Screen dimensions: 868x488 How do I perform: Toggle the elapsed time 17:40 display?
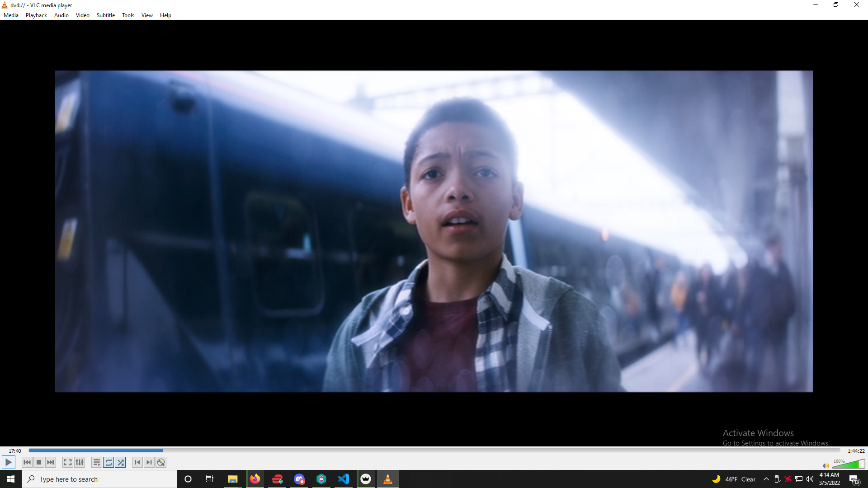(15, 451)
